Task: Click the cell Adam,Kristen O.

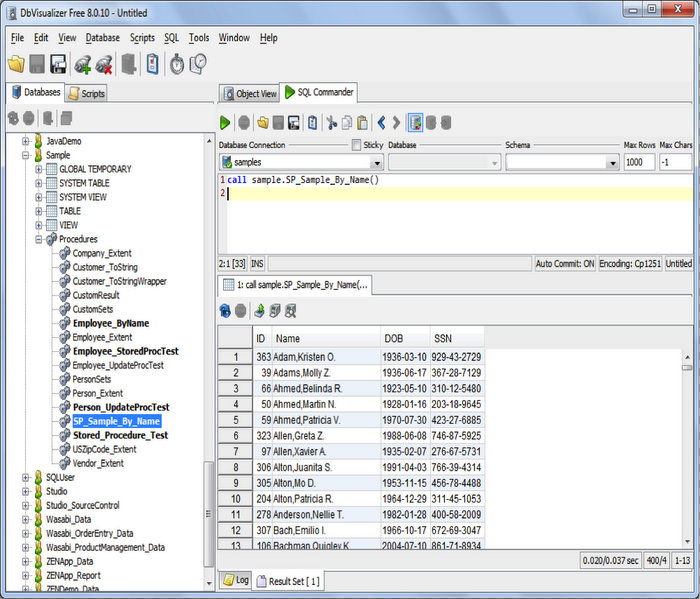Action: coord(326,357)
